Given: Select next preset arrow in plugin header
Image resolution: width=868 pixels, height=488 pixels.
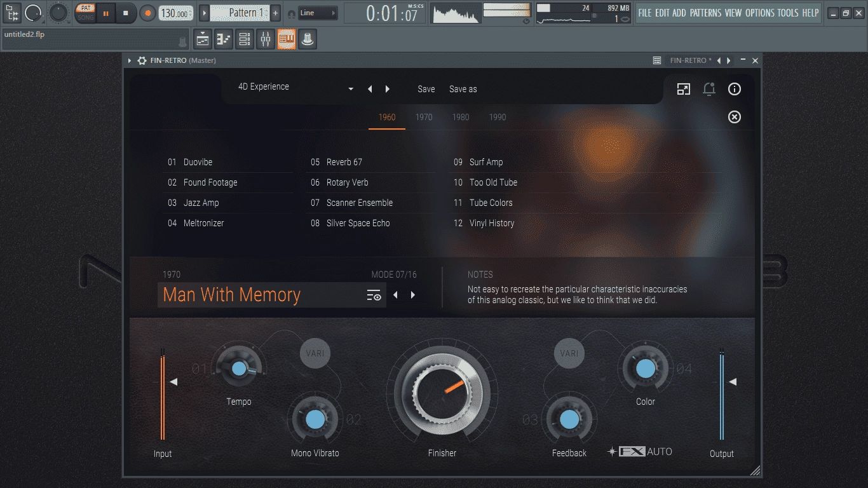Looking at the screenshot, I should [x=388, y=89].
